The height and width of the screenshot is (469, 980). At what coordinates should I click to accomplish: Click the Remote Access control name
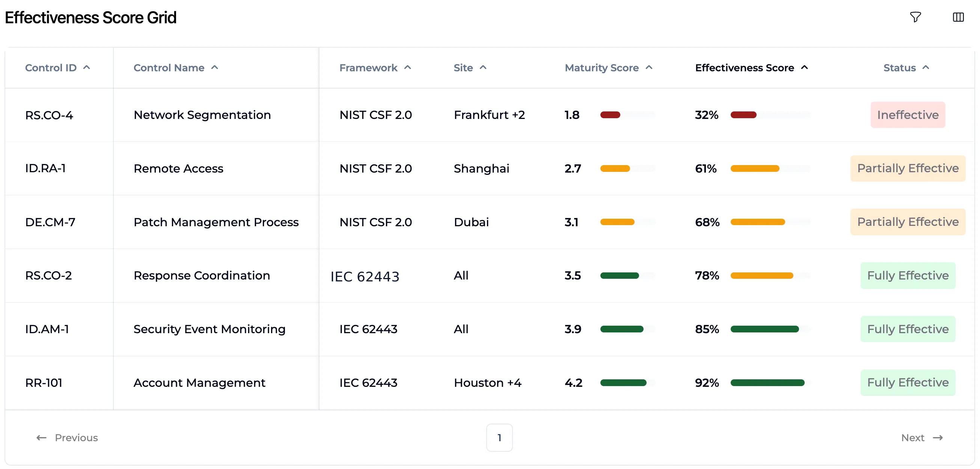pyautogui.click(x=178, y=168)
